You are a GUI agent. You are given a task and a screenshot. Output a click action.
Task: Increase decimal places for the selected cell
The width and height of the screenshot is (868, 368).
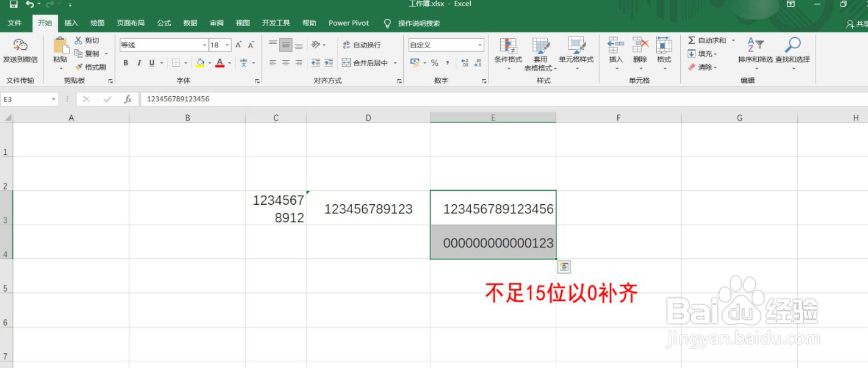point(465,62)
